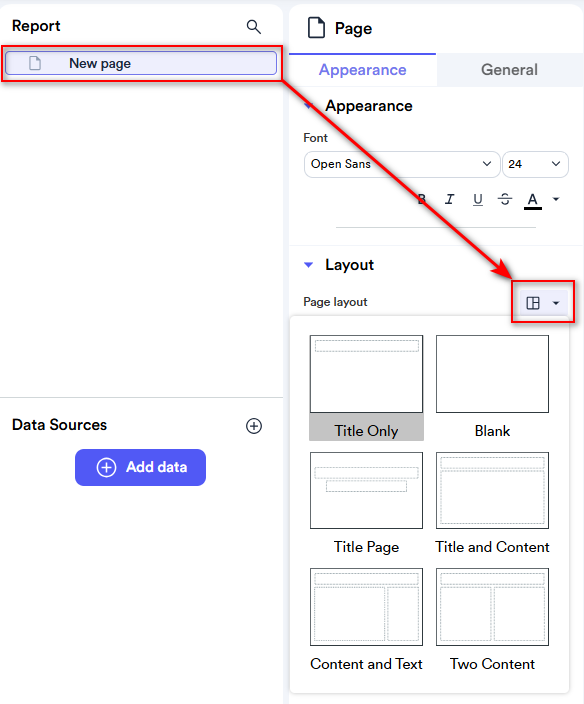Choose the Title and Content layout

click(x=492, y=504)
